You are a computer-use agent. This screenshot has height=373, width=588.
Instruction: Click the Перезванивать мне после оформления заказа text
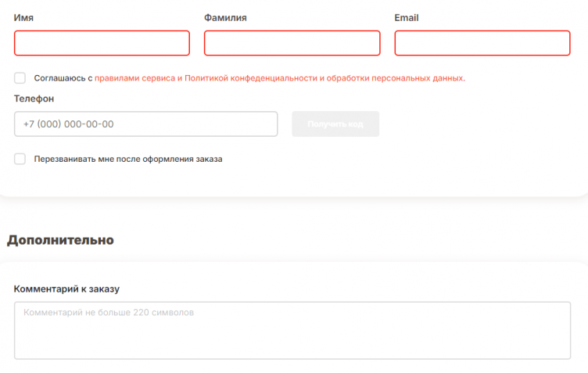128,159
